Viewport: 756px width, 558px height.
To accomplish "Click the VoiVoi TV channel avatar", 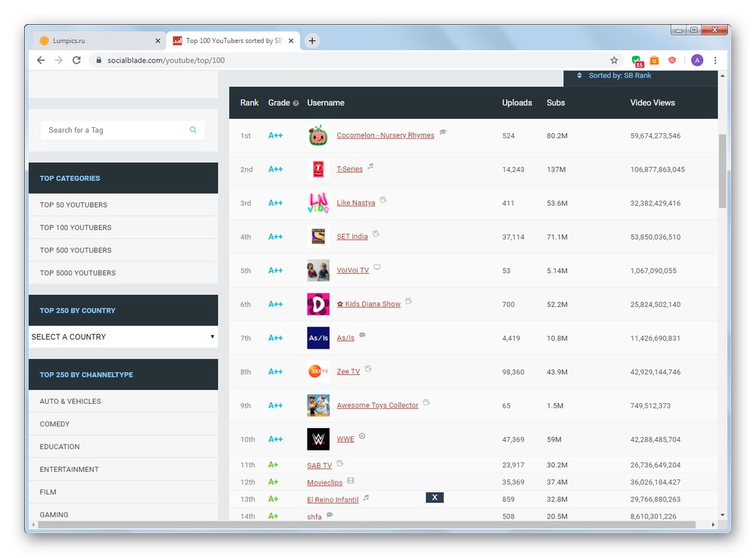I will (318, 271).
